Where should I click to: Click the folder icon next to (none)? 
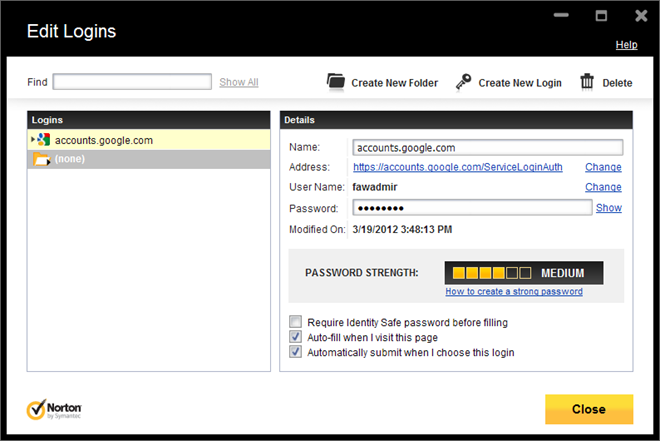(42, 159)
